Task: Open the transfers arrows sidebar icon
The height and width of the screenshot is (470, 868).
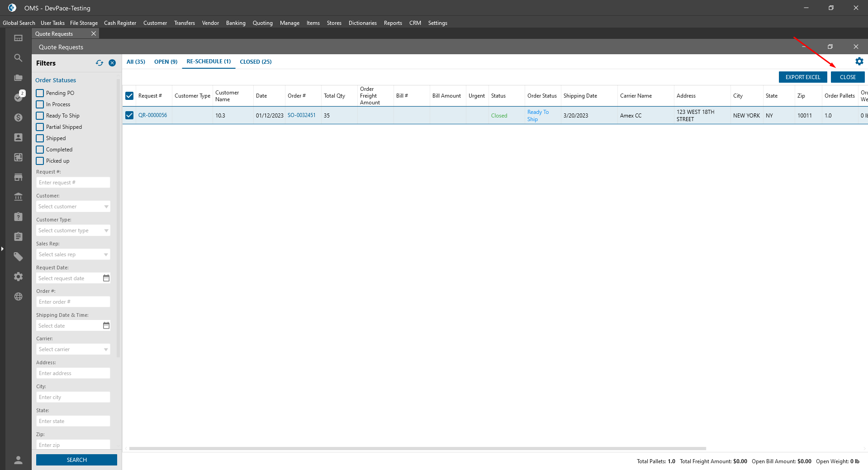Action: (18, 157)
